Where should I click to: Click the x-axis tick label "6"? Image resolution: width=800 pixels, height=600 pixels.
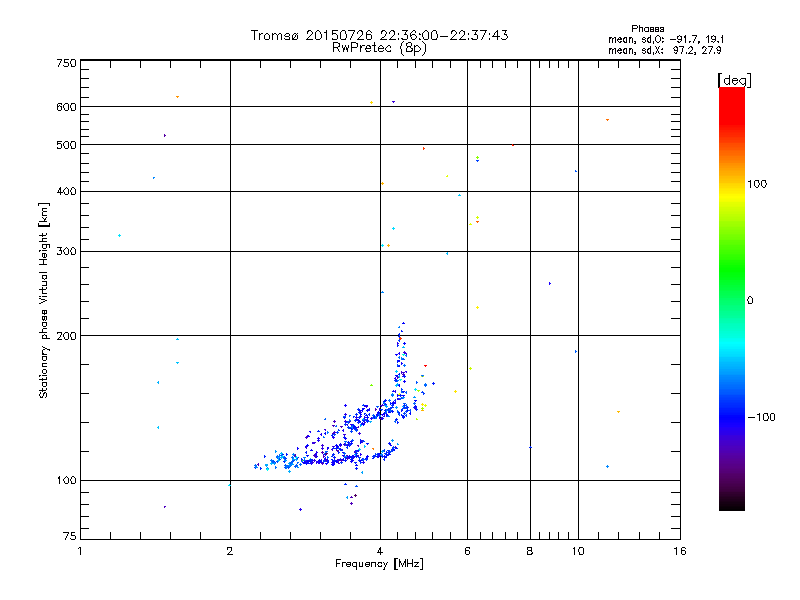point(467,551)
